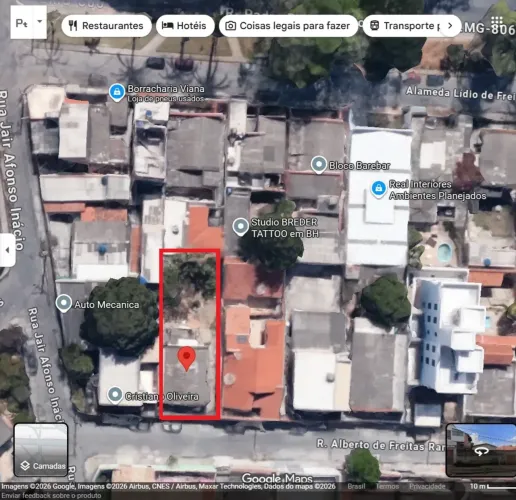Viewport: 516px width, 500px height.
Task: Expand the collapsed side panel arrow
Action: click(7, 250)
